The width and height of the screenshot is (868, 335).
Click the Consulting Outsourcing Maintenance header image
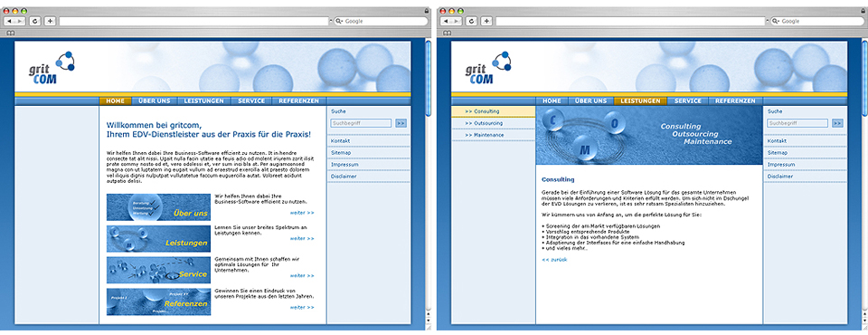point(649,135)
